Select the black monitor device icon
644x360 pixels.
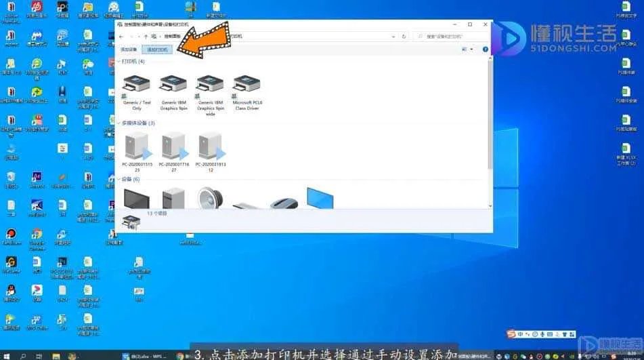click(x=136, y=199)
